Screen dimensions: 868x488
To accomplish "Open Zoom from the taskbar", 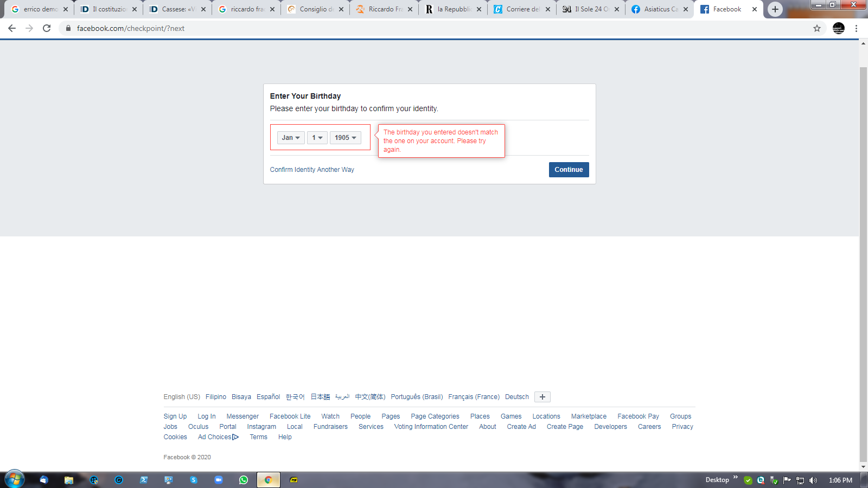I will point(219,480).
